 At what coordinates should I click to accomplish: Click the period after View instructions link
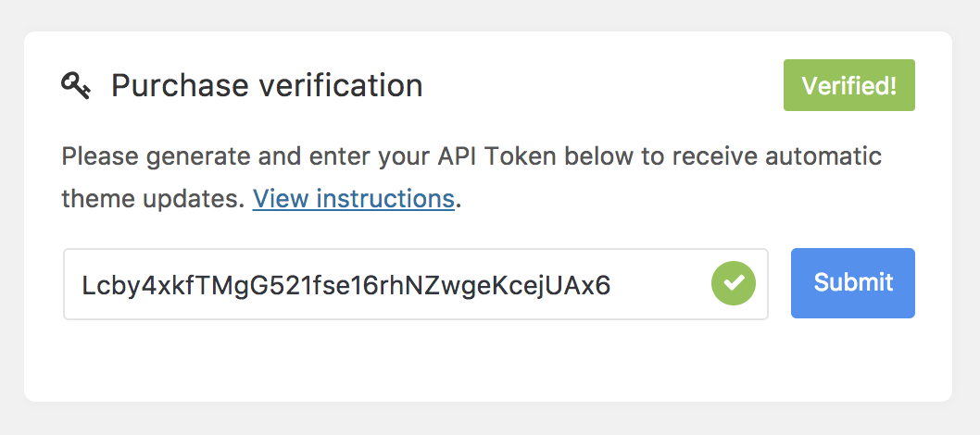pos(459,206)
